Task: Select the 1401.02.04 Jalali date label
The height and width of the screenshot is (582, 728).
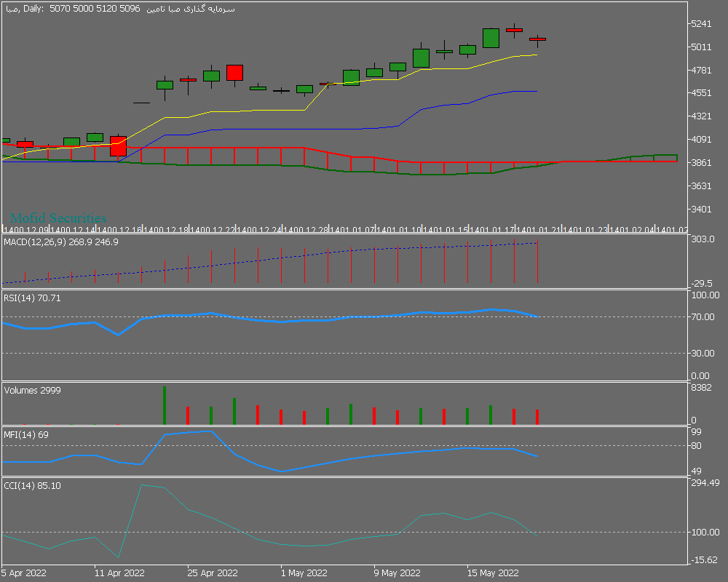Action: [x=631, y=230]
